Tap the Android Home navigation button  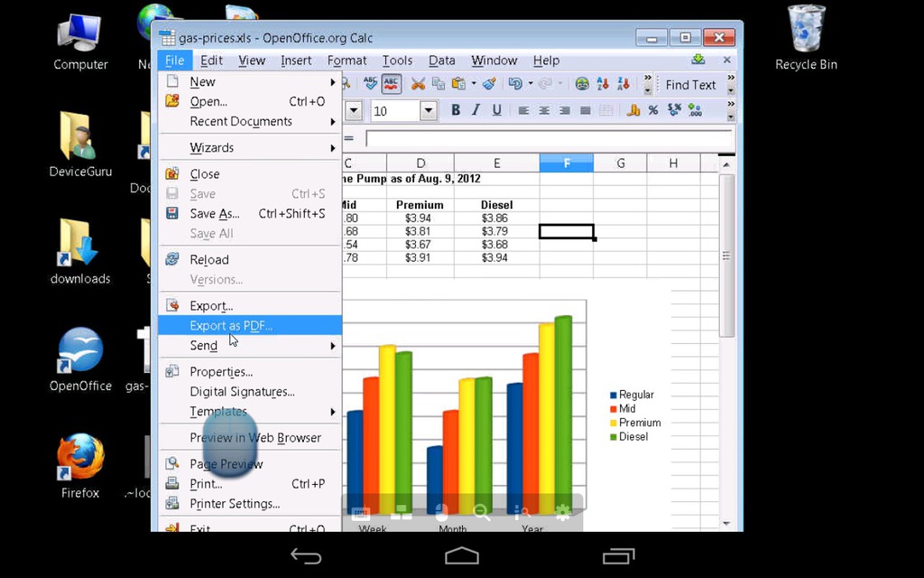[x=461, y=555]
